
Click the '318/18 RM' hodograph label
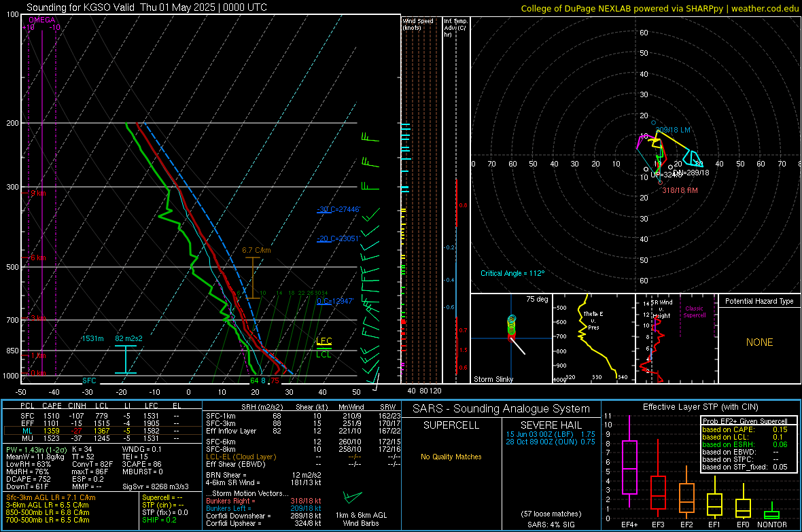point(680,190)
